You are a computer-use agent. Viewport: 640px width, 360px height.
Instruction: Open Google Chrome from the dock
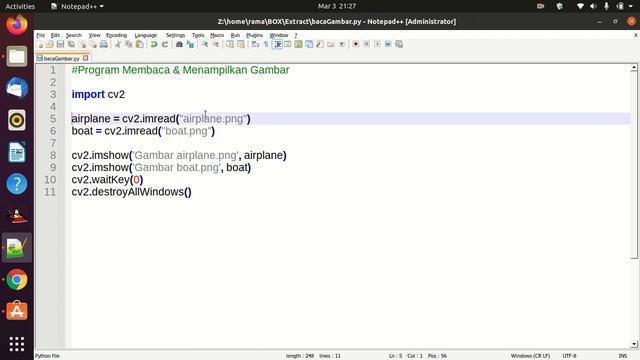(x=17, y=280)
